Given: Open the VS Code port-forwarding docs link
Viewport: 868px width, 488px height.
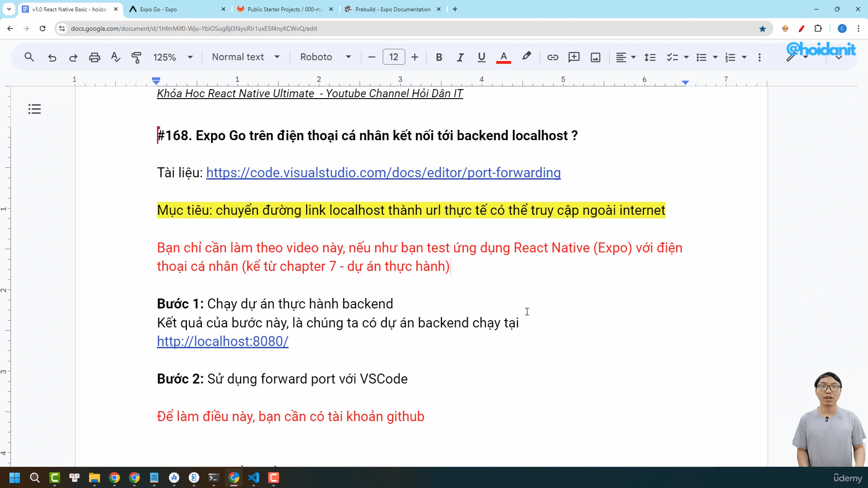Looking at the screenshot, I should tap(383, 172).
